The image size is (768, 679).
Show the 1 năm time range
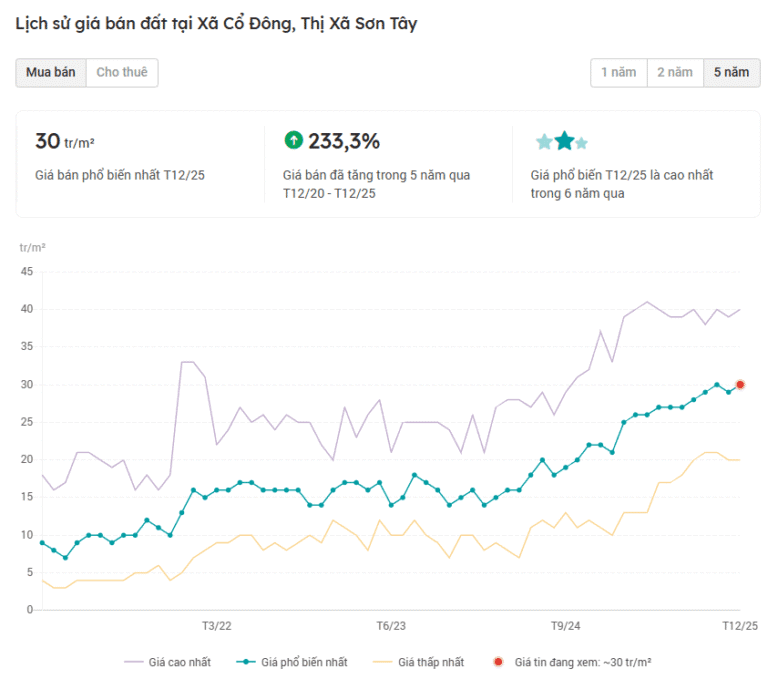tap(618, 72)
